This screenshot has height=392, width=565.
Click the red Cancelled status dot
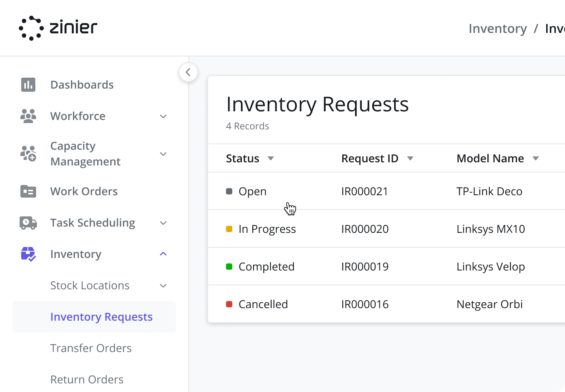(229, 304)
